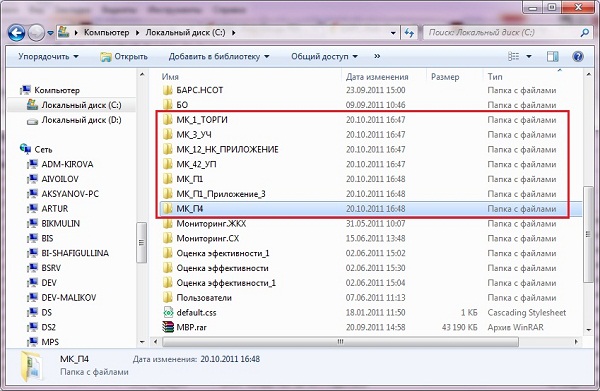Toggle the preview pane button

(x=552, y=57)
